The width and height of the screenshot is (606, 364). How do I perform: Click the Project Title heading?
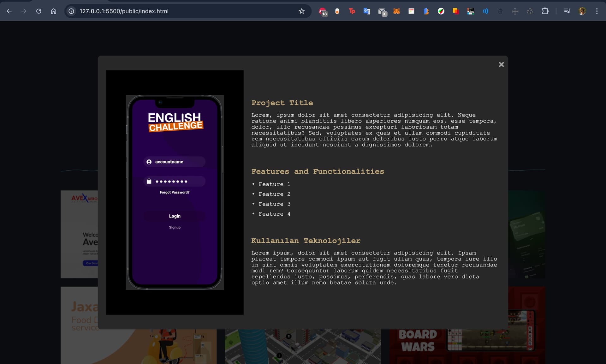pyautogui.click(x=282, y=103)
